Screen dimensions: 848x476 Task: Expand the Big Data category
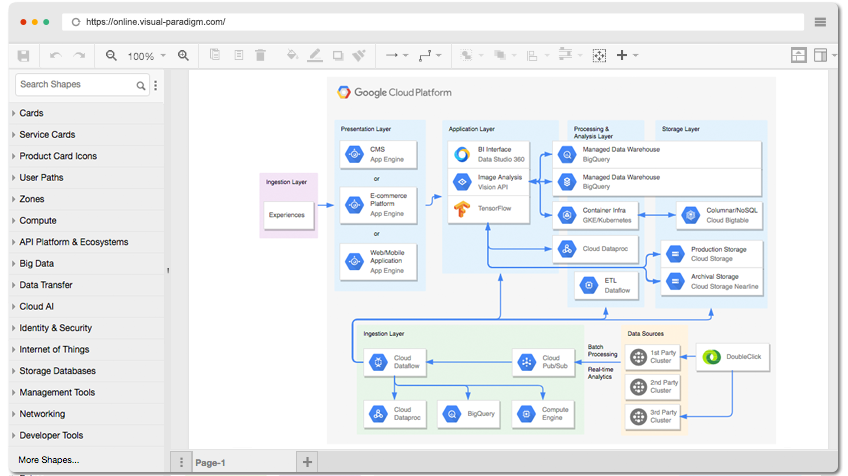tap(87, 263)
